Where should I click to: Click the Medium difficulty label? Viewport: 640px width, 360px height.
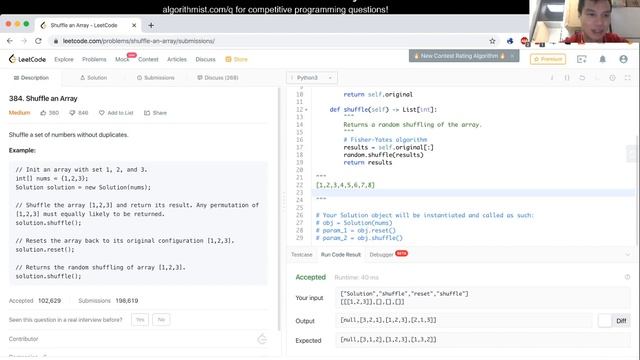tap(20, 113)
